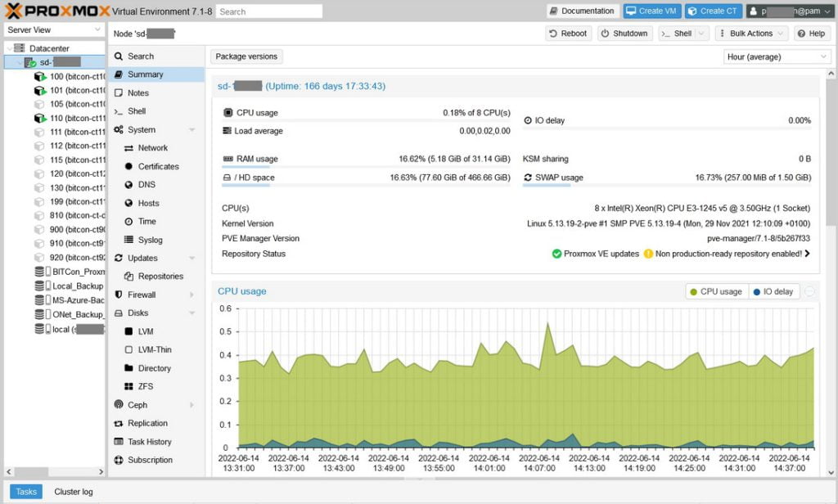This screenshot has height=504, width=838.
Task: Click the Subscription icon in sidebar
Action: [x=119, y=460]
